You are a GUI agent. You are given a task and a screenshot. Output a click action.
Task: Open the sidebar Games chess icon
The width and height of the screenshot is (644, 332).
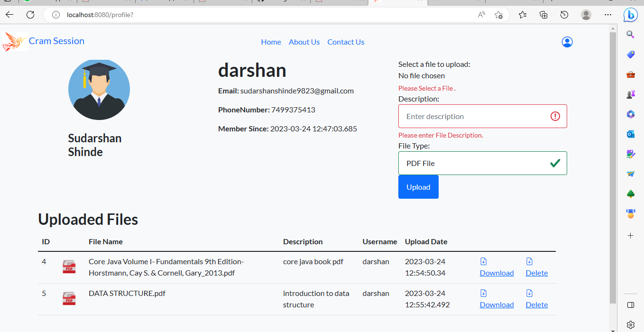click(630, 94)
